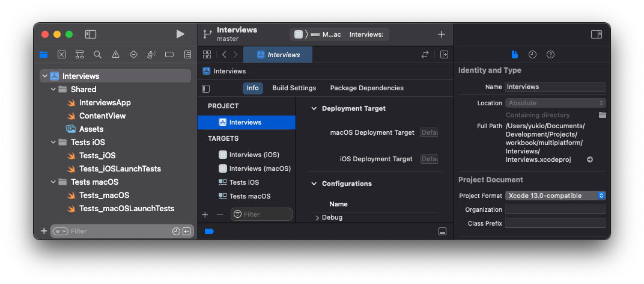Open the related items grid menu
Screen dimensions: 644x284
207,54
